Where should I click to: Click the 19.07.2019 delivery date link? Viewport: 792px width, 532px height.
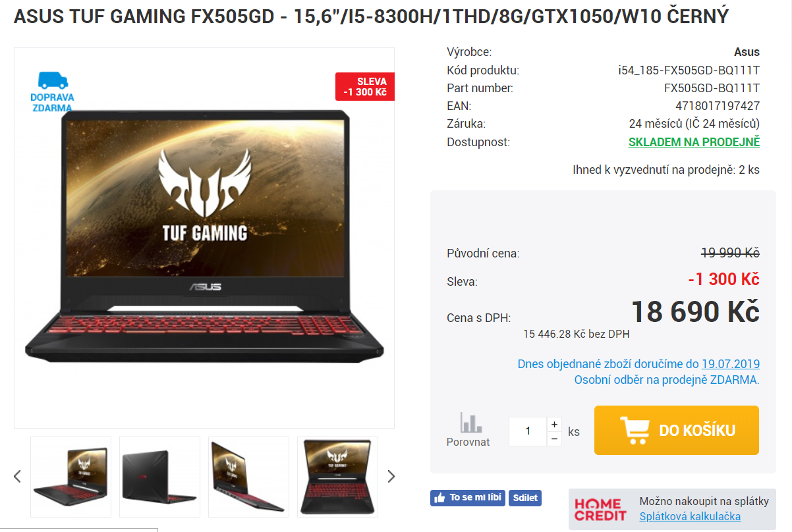tap(731, 363)
